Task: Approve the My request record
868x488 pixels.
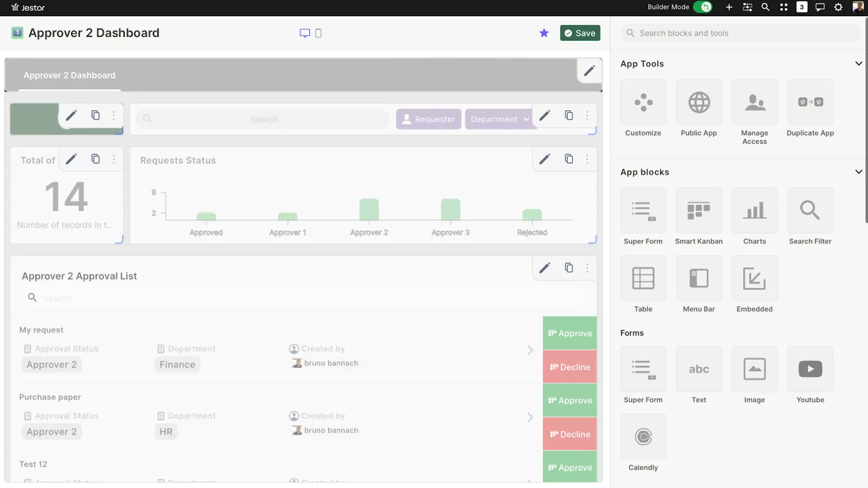Action: click(570, 333)
